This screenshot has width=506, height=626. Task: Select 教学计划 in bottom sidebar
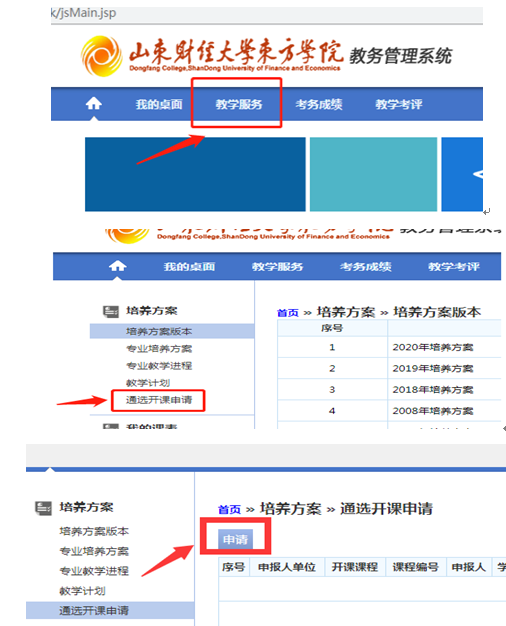82,590
